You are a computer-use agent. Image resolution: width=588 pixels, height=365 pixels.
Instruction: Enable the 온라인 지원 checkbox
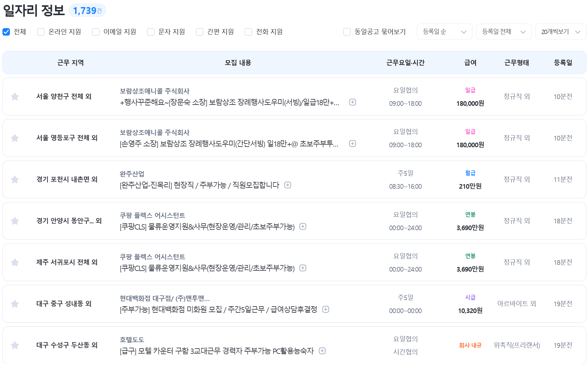click(x=41, y=32)
